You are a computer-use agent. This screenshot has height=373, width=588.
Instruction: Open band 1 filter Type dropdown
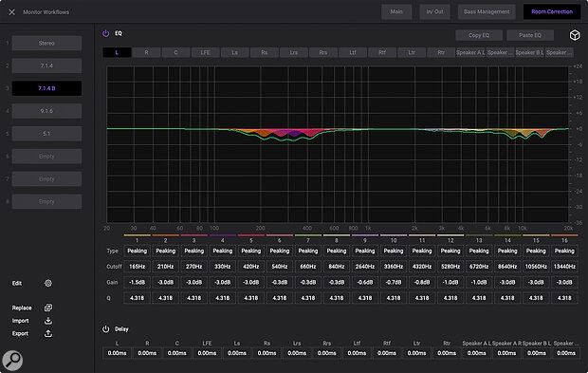tap(137, 252)
